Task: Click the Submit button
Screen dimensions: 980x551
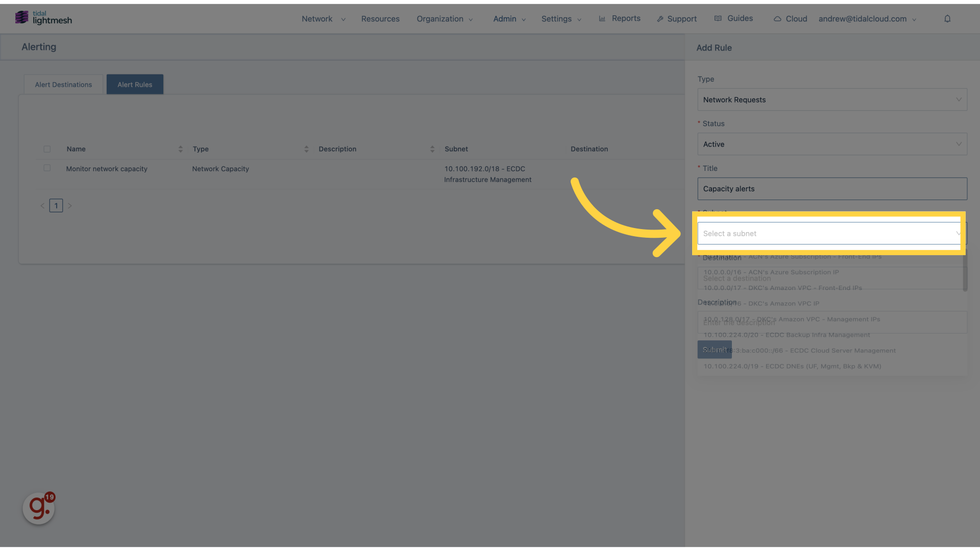Action: click(x=715, y=349)
